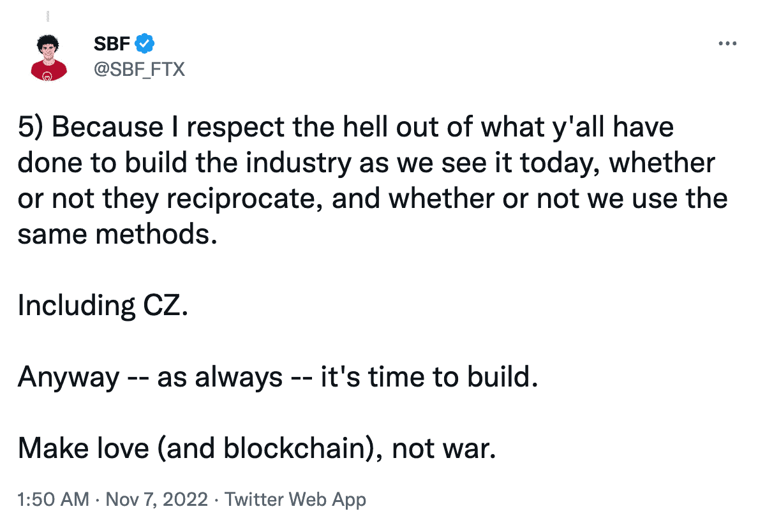Click the "Make love (and blockchain), not war." line
The width and height of the screenshot is (758, 532).
coord(256,448)
